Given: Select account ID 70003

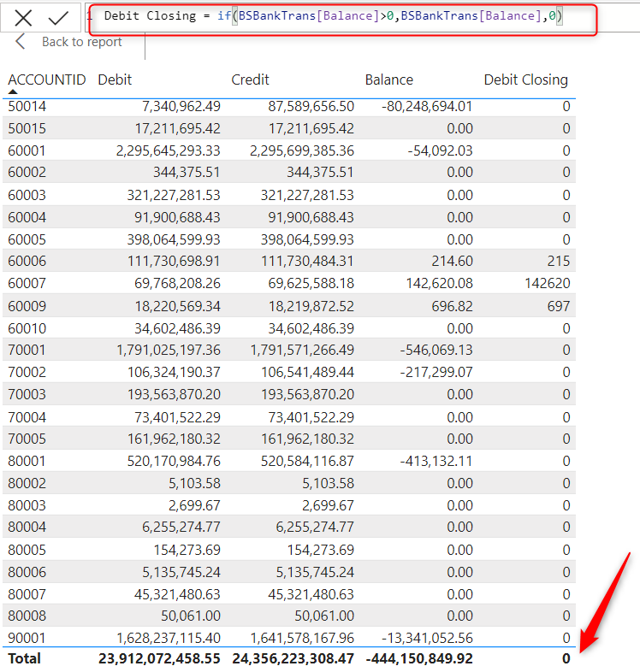Looking at the screenshot, I should coord(27,394).
